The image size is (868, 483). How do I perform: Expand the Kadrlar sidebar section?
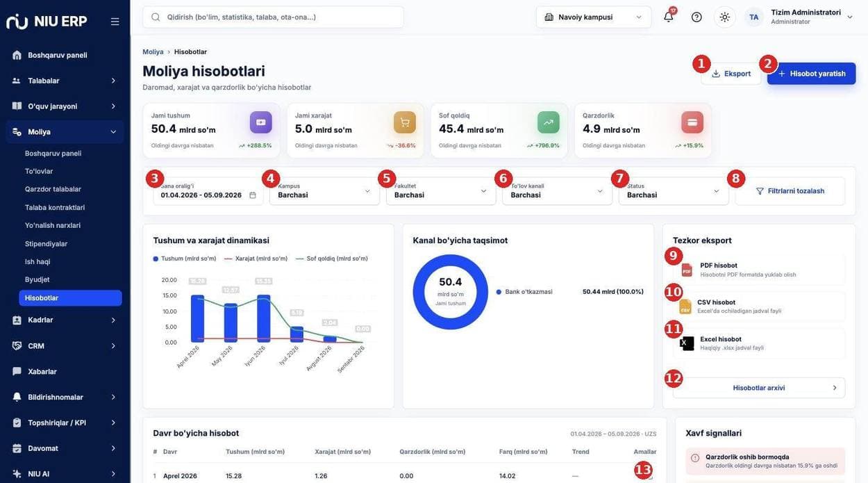click(x=65, y=320)
